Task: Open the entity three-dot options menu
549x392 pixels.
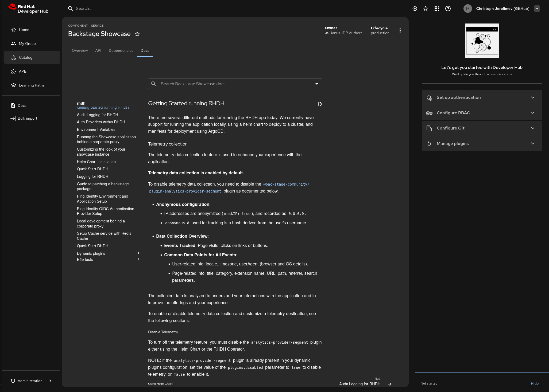Action: click(400, 30)
